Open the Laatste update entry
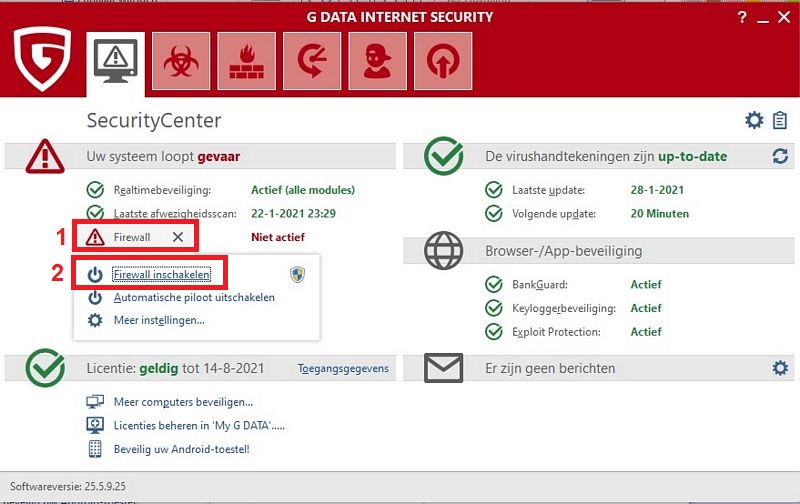The image size is (800, 504). coord(548,190)
